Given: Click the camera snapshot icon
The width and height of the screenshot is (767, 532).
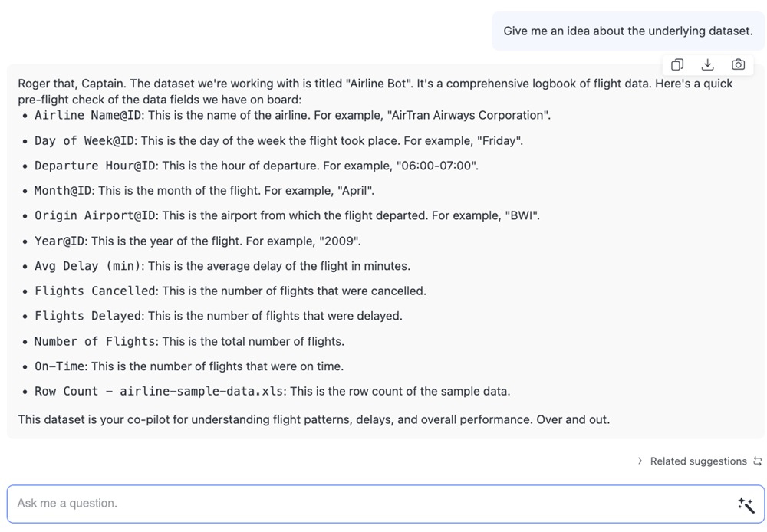Looking at the screenshot, I should click(738, 64).
